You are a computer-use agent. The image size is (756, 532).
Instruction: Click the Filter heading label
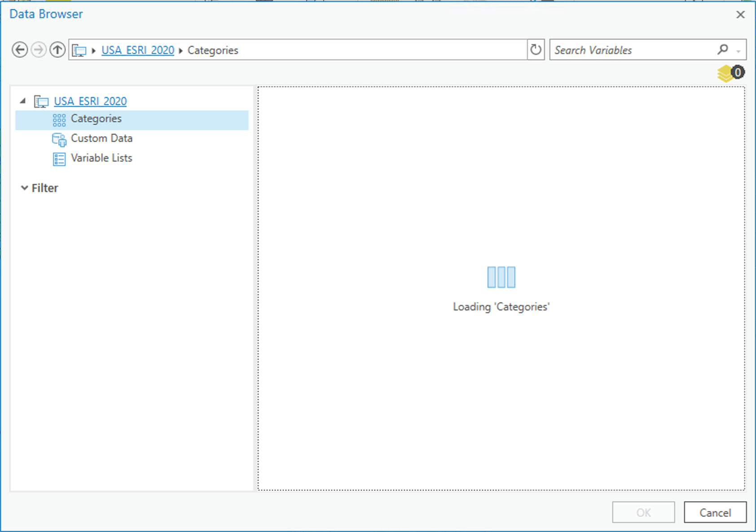point(45,188)
